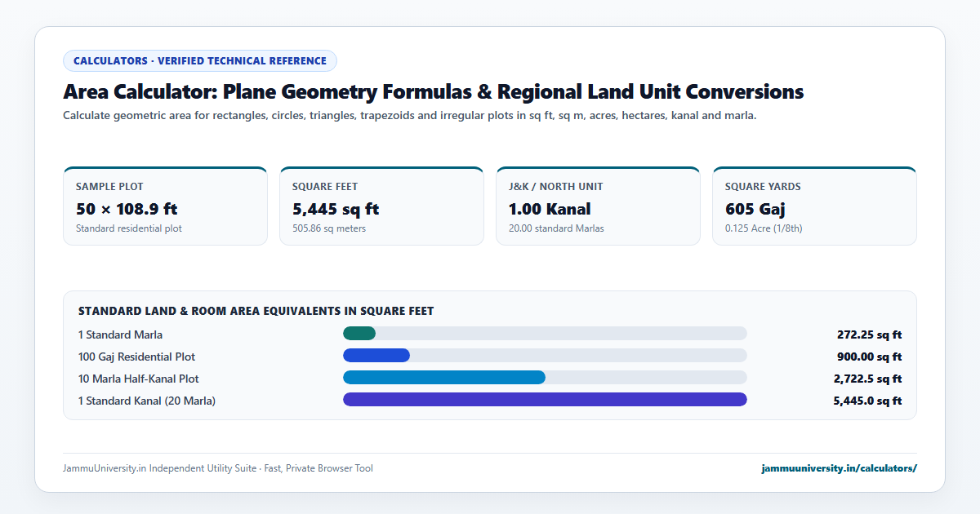This screenshot has width=980, height=514.
Task: Select '10 Marla Half-Kanal Plot' row label
Action: pyautogui.click(x=139, y=379)
